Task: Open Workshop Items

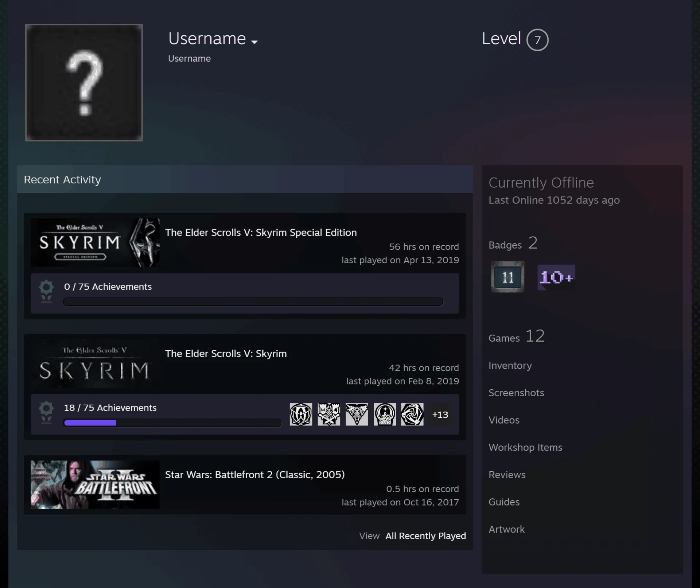Action: point(525,447)
